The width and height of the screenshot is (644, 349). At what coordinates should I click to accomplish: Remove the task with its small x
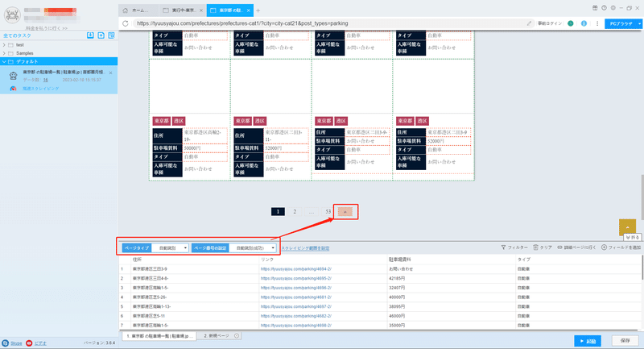[x=111, y=73]
